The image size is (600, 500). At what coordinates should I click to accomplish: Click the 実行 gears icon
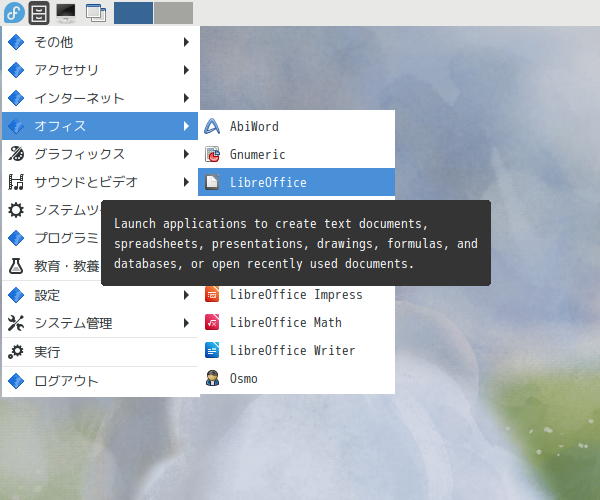[x=16, y=352]
